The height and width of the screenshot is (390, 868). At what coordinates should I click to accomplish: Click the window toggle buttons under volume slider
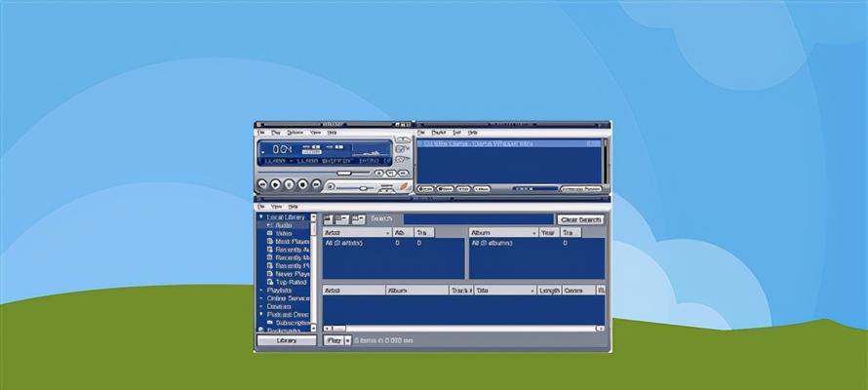[387, 191]
